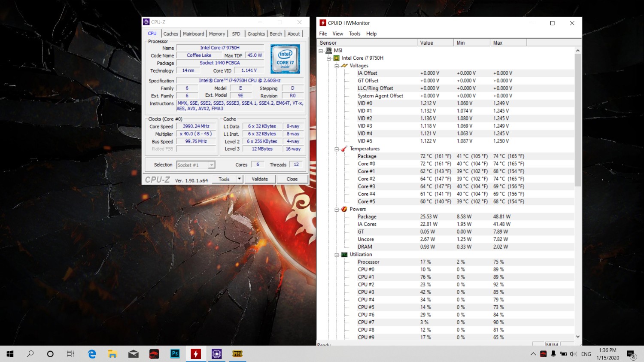
Task: Click the Core Speed value field
Action: click(196, 126)
